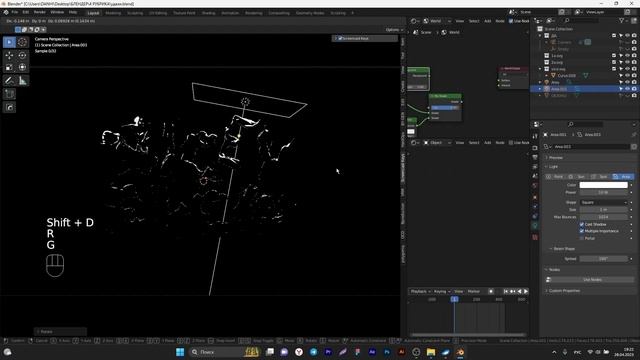Jump to timeline start frame
Image resolution: width=640 pixels, height=360 pixels.
(506, 291)
